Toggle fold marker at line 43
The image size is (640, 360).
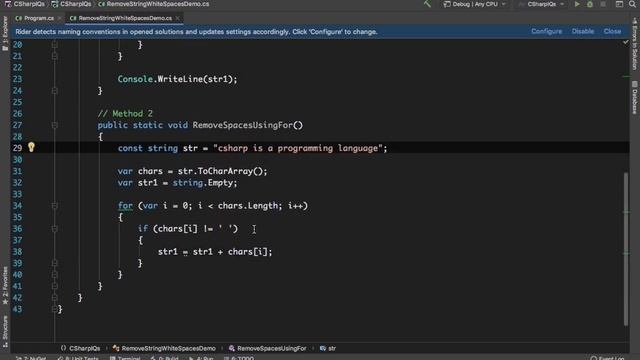click(x=55, y=309)
